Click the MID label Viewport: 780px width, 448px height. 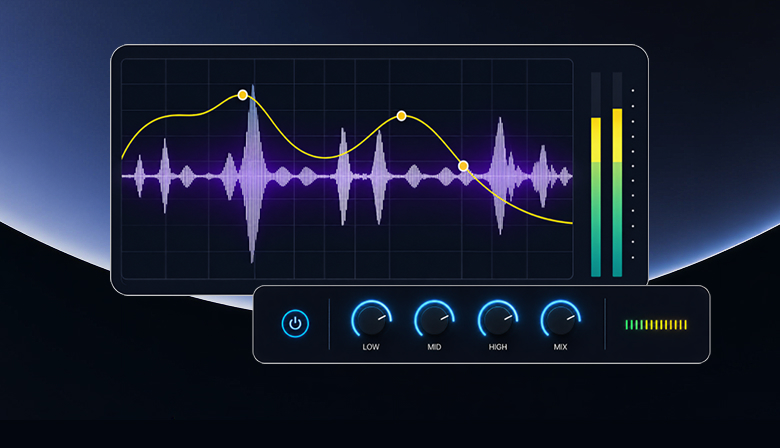tap(434, 347)
